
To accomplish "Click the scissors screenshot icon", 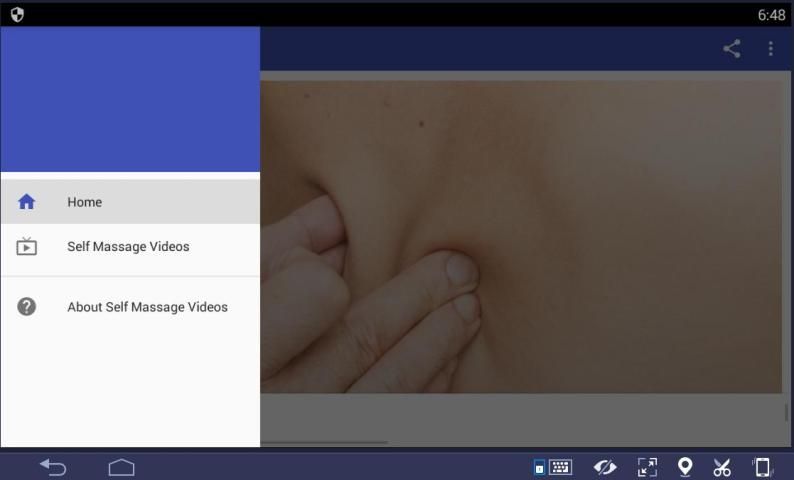I will point(722,467).
